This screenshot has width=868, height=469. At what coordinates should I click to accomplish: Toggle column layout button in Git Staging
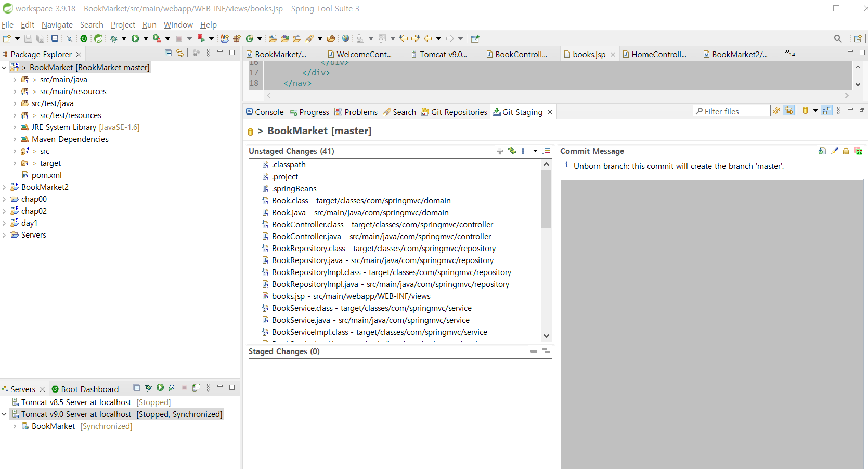click(827, 111)
